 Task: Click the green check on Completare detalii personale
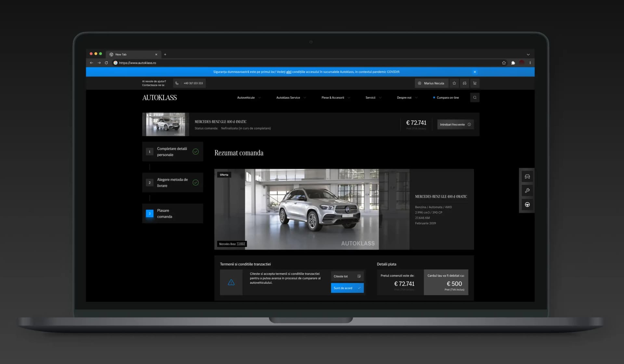click(196, 151)
